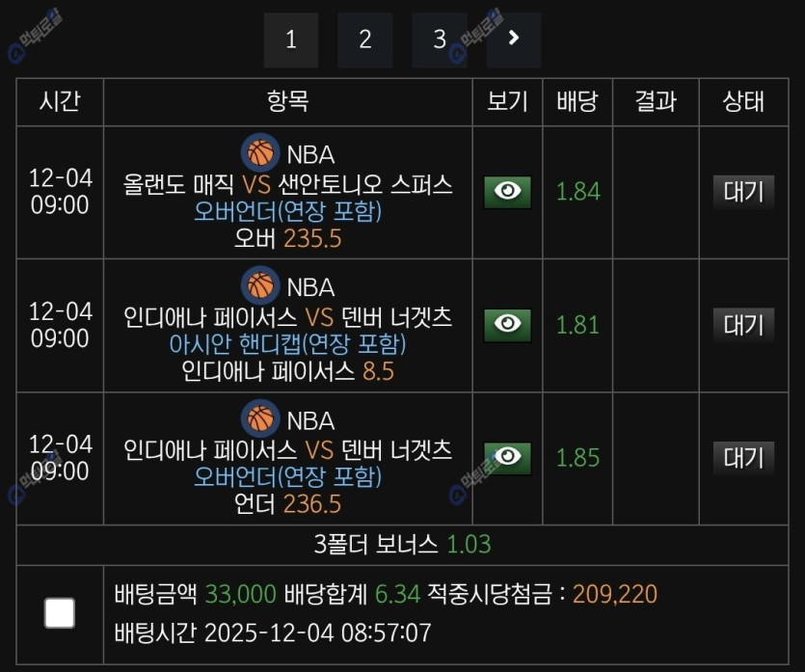This screenshot has width=805, height=672.
Task: Click the 대기 status button for Orlando game
Action: click(x=743, y=191)
